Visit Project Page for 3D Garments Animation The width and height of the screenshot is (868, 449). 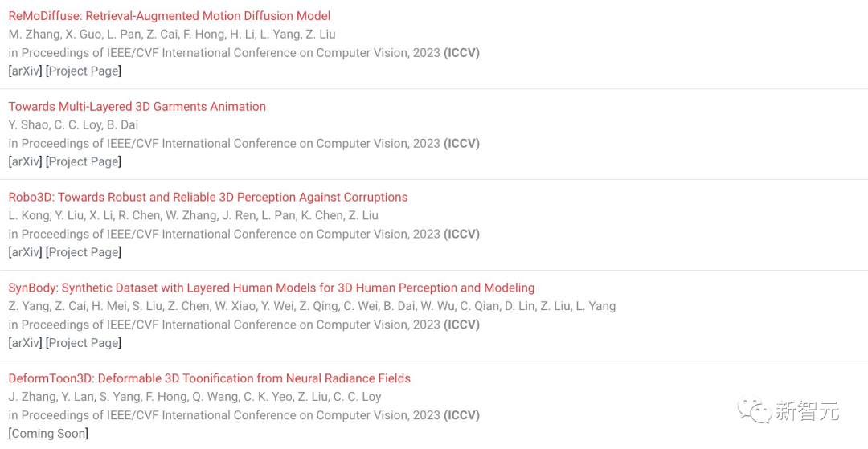click(x=84, y=161)
